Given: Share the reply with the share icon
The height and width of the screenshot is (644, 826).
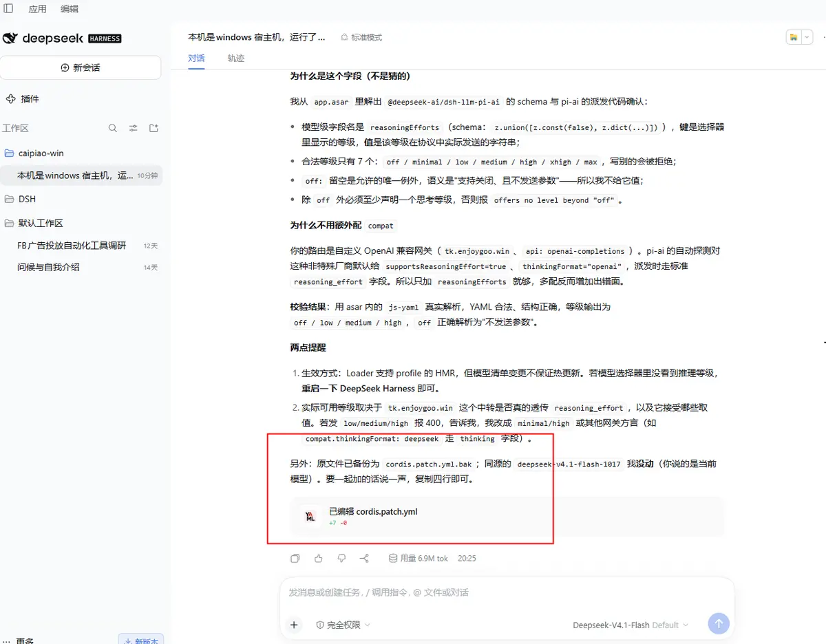Looking at the screenshot, I should (x=365, y=558).
